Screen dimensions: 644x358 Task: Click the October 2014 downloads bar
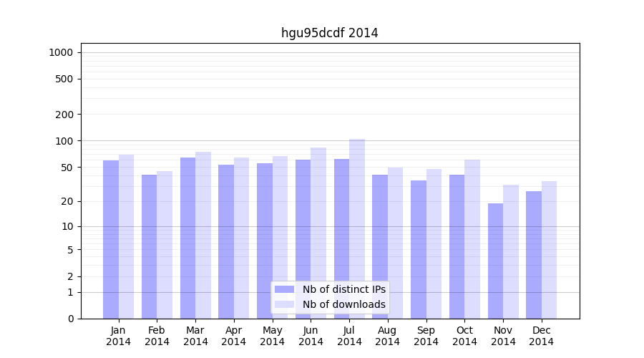pyautogui.click(x=472, y=239)
